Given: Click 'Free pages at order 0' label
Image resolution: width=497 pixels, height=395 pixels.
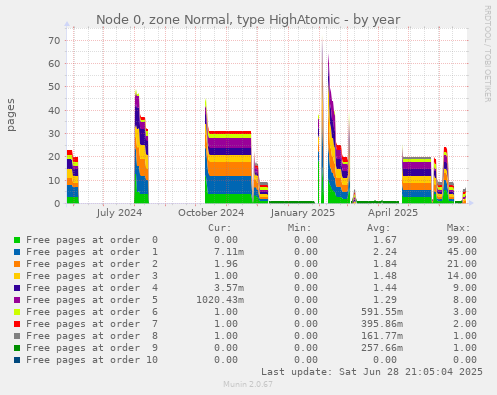Looking at the screenshot, I should point(92,240).
